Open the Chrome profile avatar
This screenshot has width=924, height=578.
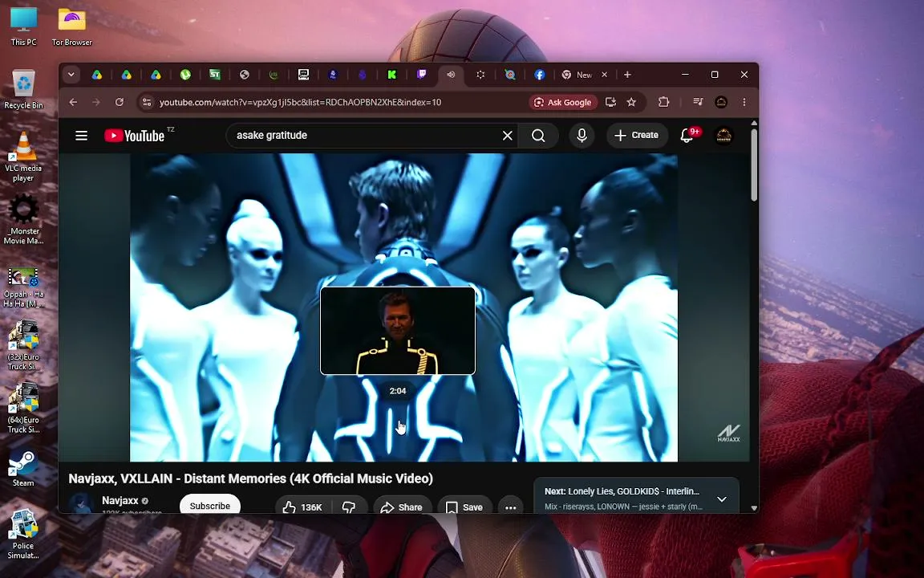pyautogui.click(x=721, y=102)
